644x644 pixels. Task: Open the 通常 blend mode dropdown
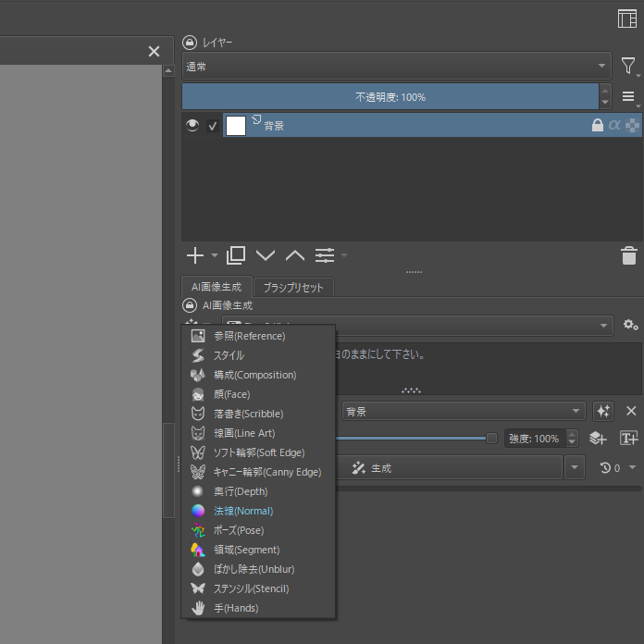tap(397, 66)
